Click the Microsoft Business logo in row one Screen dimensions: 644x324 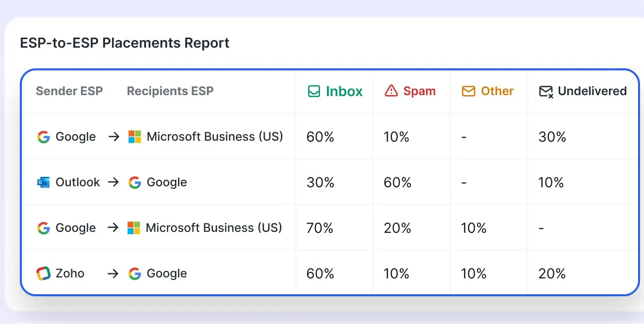(133, 137)
